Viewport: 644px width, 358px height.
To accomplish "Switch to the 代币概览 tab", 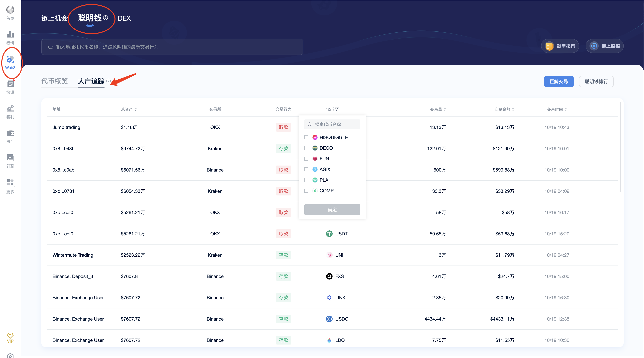I will pyautogui.click(x=55, y=81).
